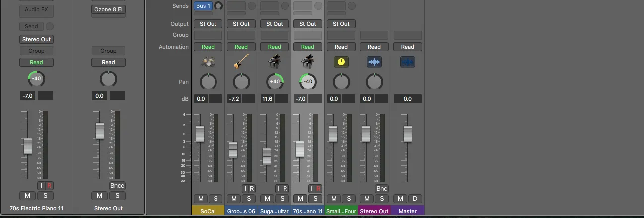Select the Small...Four channel name label

pyautogui.click(x=341, y=211)
